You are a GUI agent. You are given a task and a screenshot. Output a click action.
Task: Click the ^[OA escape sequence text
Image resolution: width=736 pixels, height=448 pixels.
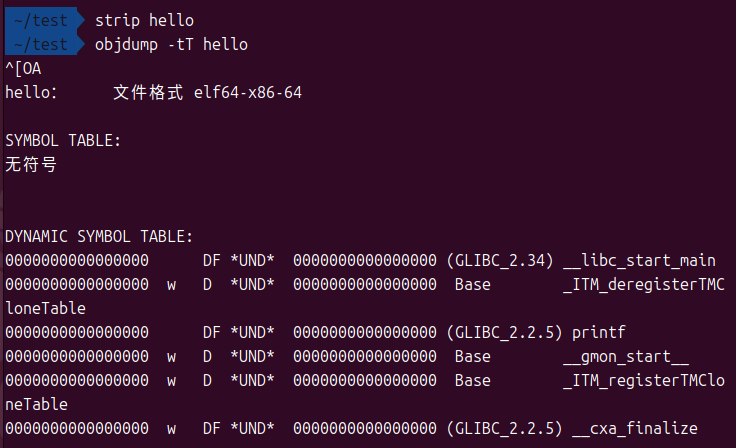click(23, 68)
